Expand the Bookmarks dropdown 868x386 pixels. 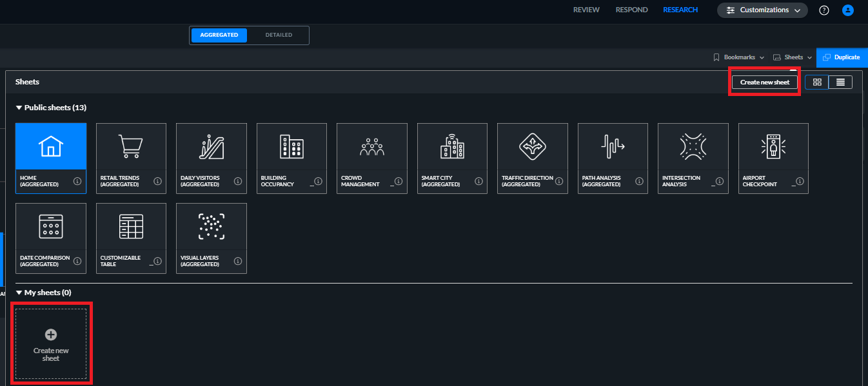tap(738, 57)
